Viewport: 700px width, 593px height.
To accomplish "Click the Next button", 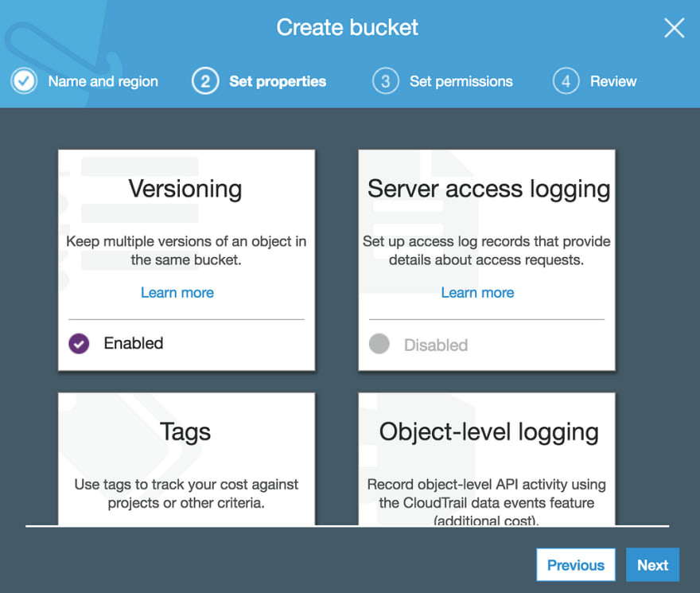I will tap(653, 565).
